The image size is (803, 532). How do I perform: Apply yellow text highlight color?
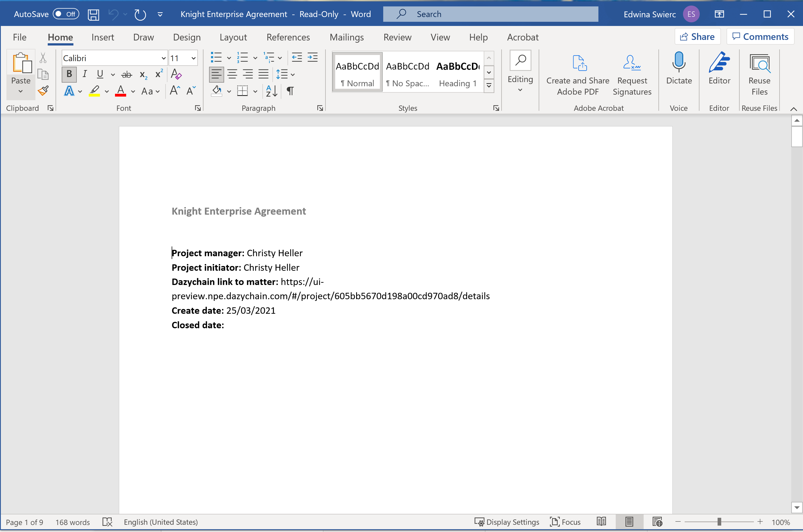coord(94,91)
